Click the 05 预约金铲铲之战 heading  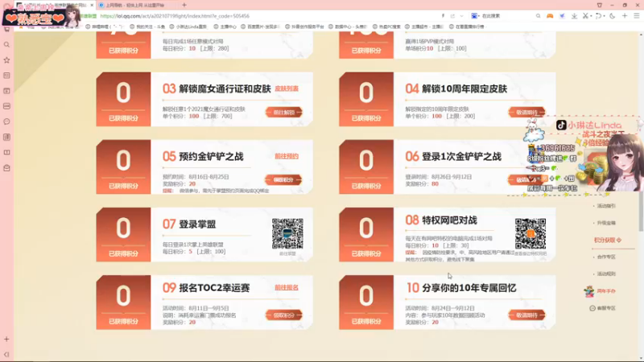click(203, 156)
